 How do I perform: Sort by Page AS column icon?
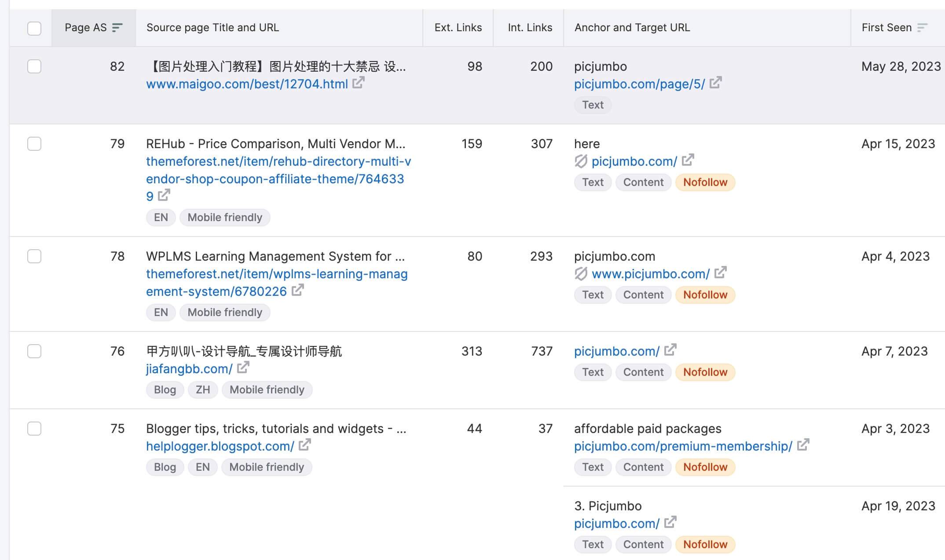(117, 28)
